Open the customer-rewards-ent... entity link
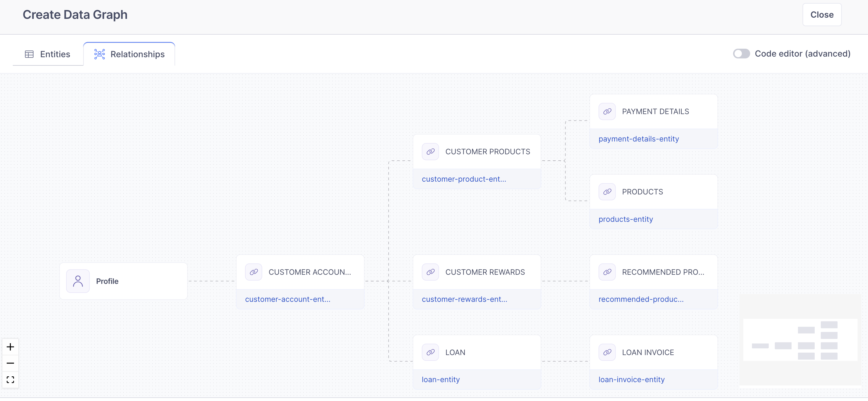The image size is (868, 401). point(464,299)
